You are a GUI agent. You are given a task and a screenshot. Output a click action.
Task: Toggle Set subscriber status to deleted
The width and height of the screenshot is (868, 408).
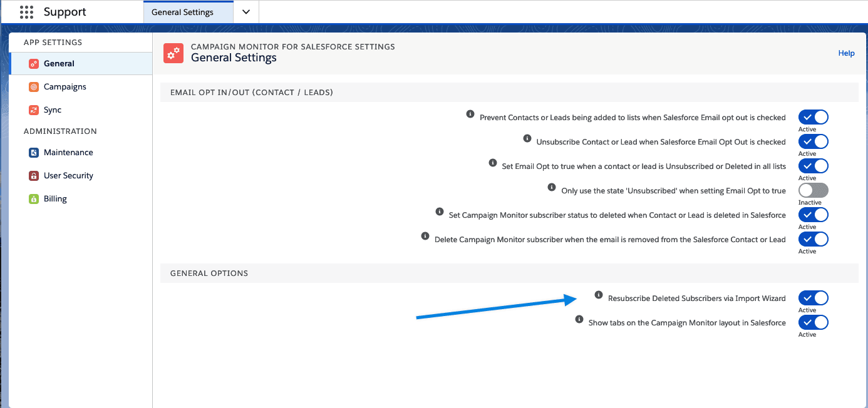814,215
